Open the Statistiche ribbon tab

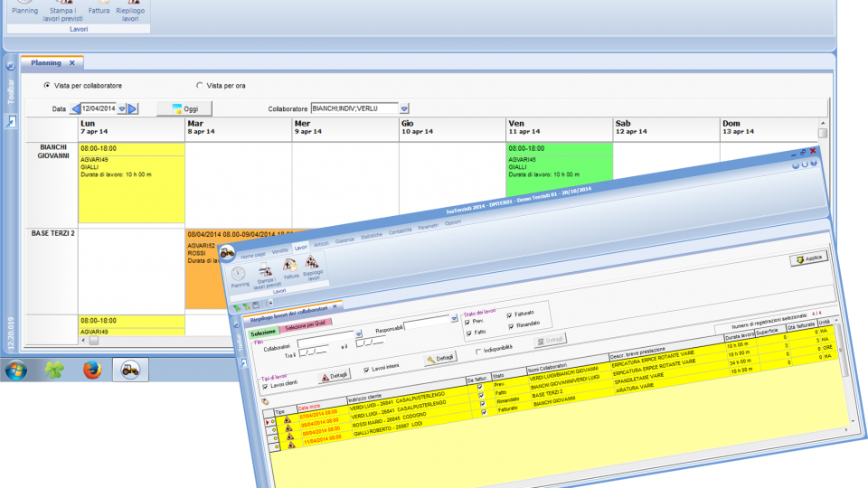coord(372,236)
